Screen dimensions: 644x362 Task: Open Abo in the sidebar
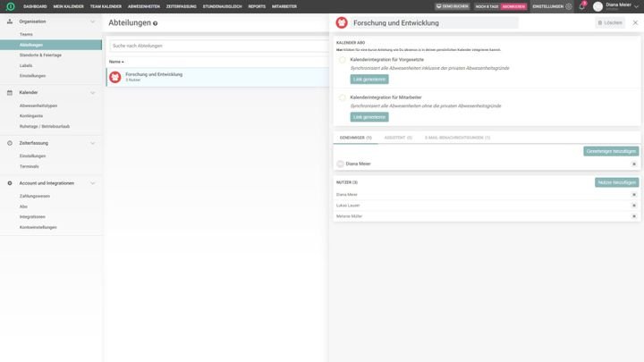(23, 206)
